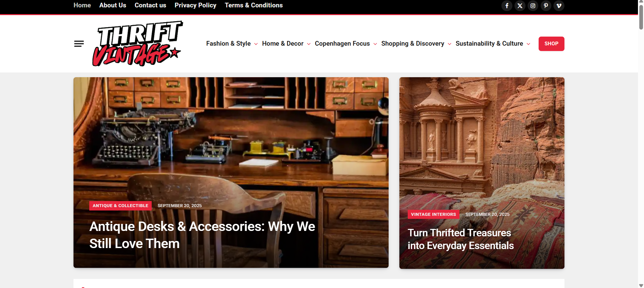The image size is (644, 288).
Task: Go to the About Us page
Action: click(x=113, y=5)
